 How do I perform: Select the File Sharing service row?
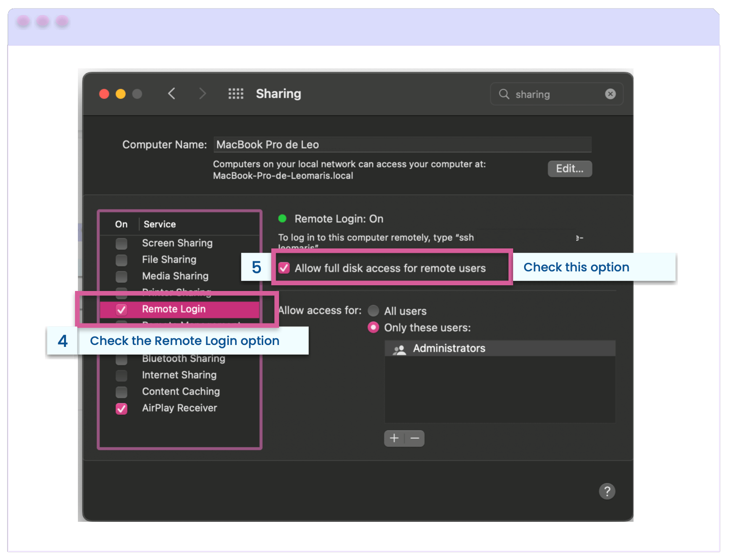point(180,259)
